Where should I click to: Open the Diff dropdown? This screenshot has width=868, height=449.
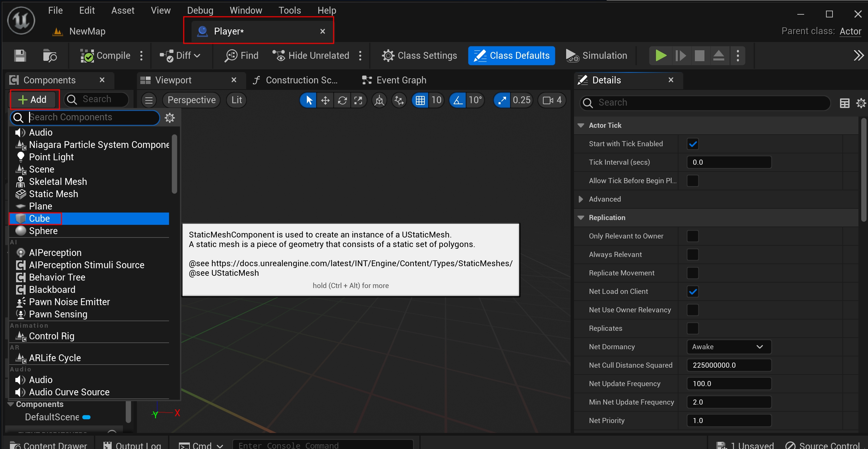(x=180, y=55)
